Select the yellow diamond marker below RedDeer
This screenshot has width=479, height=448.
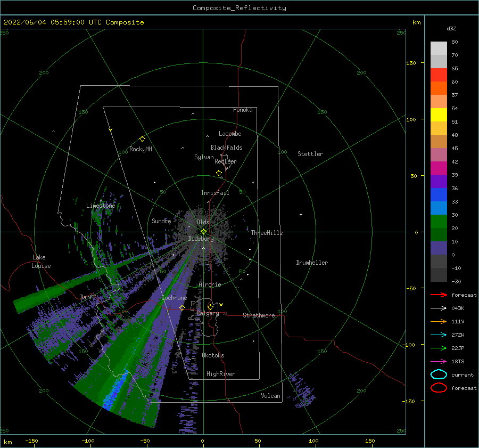(x=219, y=173)
